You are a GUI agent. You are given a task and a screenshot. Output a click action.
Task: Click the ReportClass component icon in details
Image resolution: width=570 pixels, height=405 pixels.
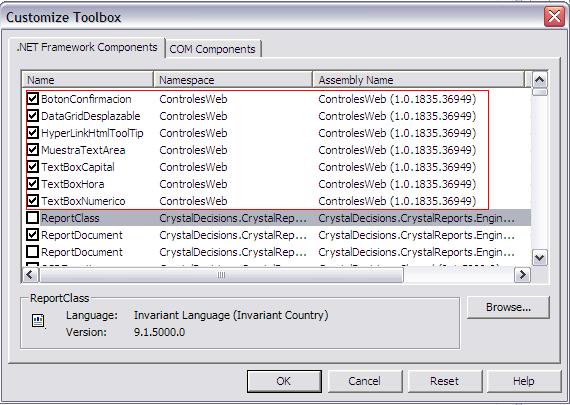(x=38, y=321)
